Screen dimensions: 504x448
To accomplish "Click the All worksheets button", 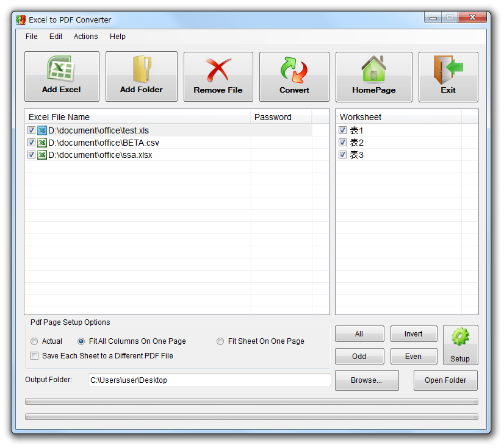I will [359, 334].
